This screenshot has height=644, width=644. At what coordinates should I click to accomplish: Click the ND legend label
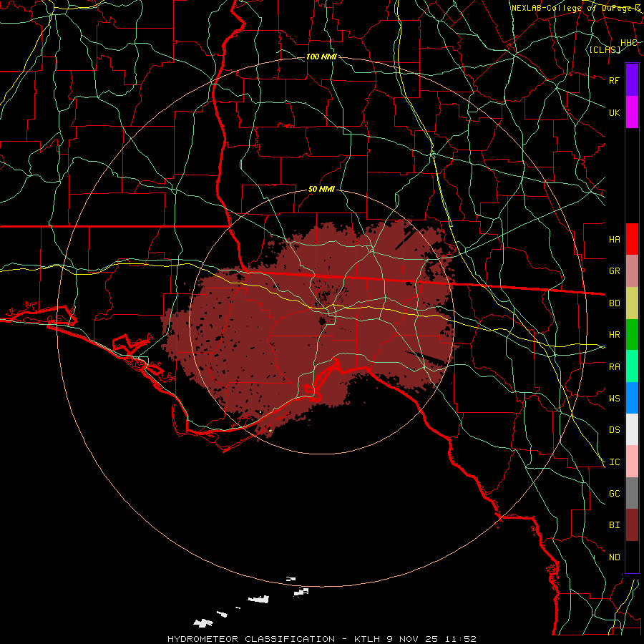tap(615, 557)
